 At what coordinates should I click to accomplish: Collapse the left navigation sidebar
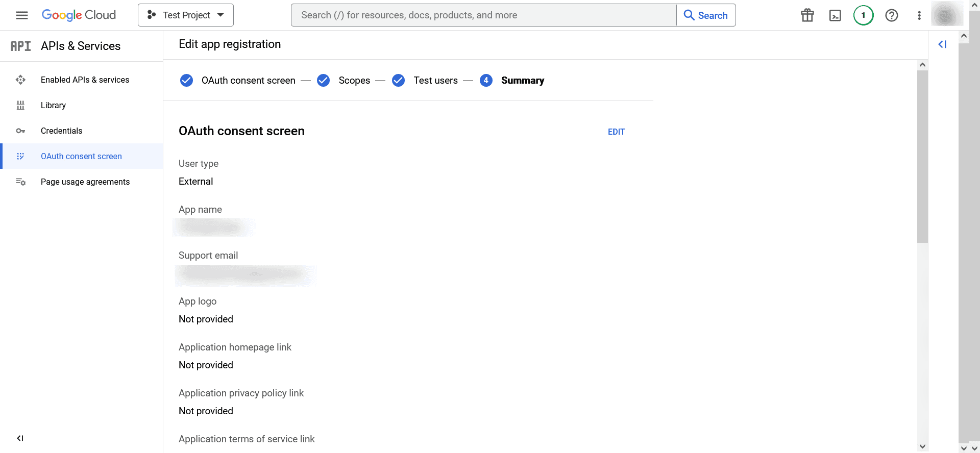pos(20,438)
